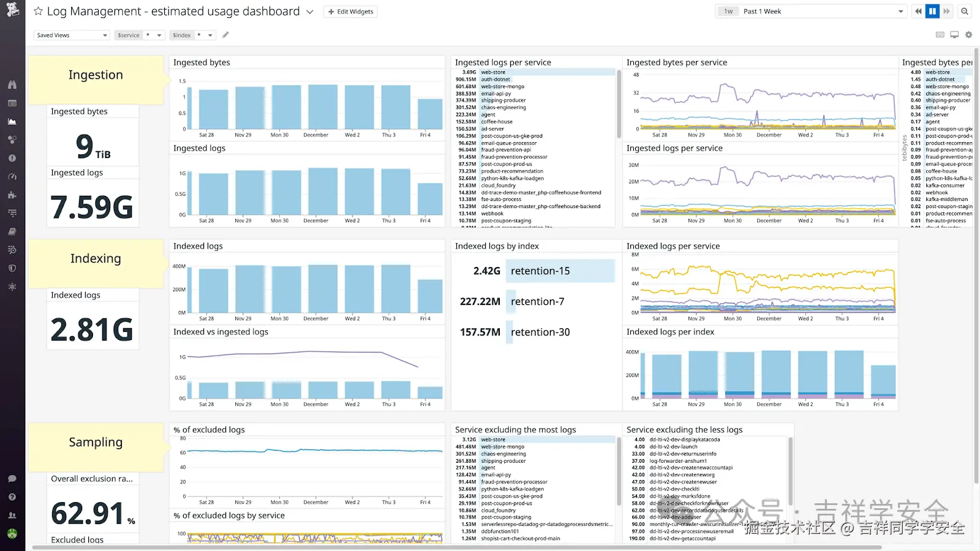Viewport: 980px width, 551px height.
Task: Click the Ingested logs per service list scrollbar
Action: click(x=619, y=103)
